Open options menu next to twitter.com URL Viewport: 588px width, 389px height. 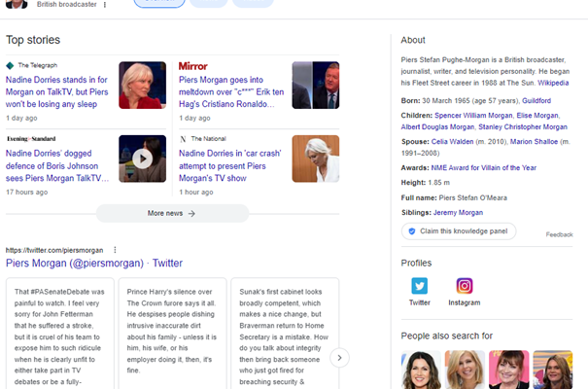coord(115,250)
